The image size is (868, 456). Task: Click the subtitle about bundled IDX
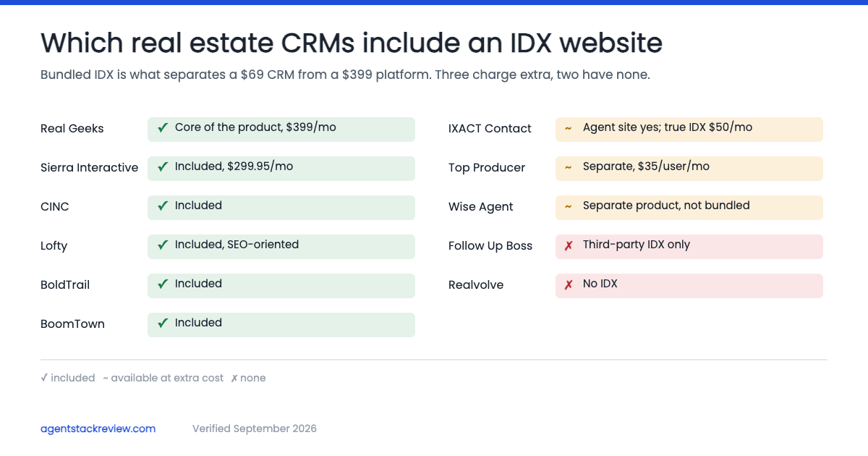(345, 75)
